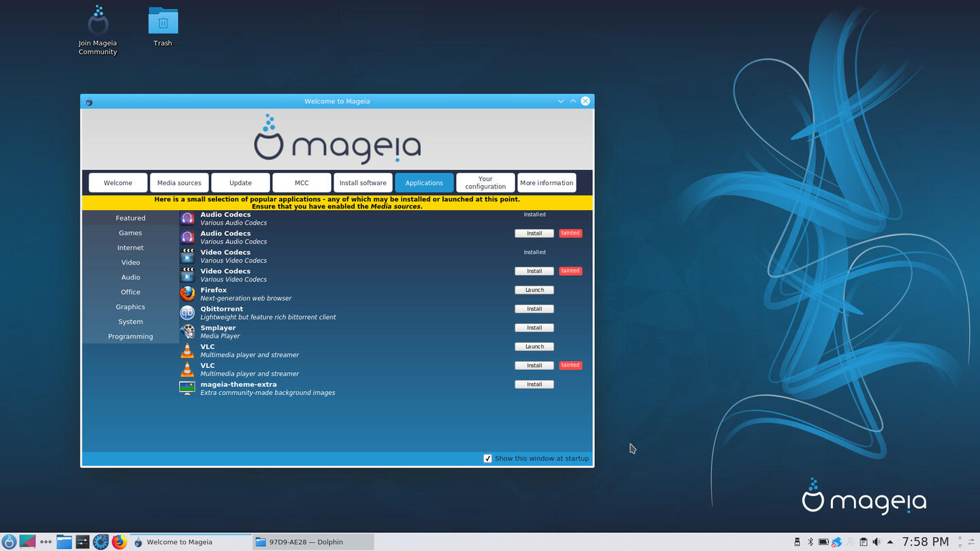980x551 pixels.
Task: Launch Firefox from the applications list
Action: click(534, 290)
